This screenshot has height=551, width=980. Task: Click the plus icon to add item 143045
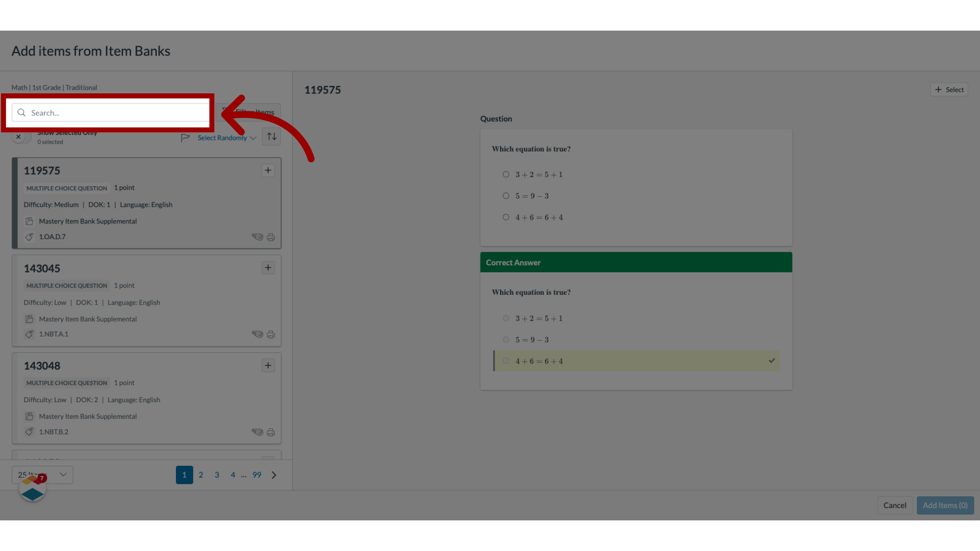pyautogui.click(x=268, y=267)
